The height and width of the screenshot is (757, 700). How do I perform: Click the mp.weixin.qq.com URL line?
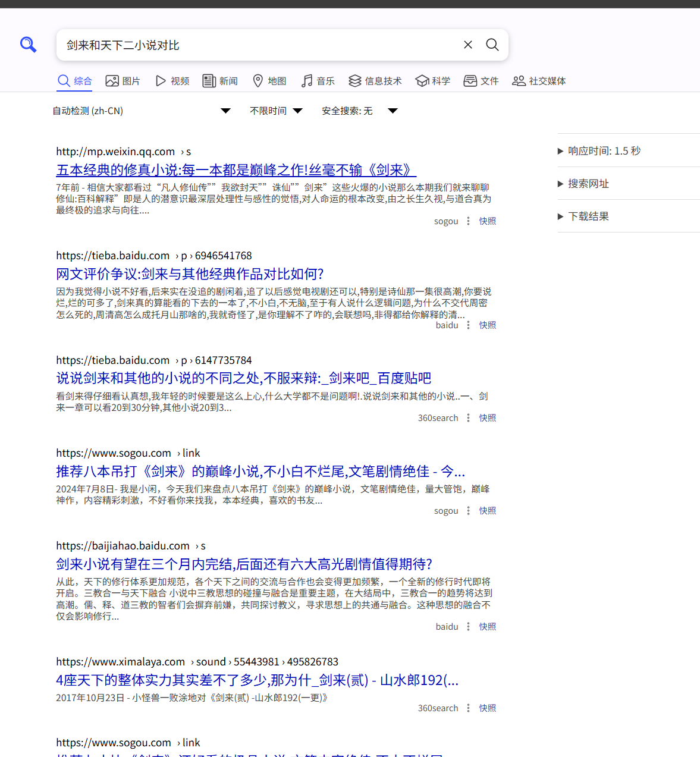pos(124,152)
